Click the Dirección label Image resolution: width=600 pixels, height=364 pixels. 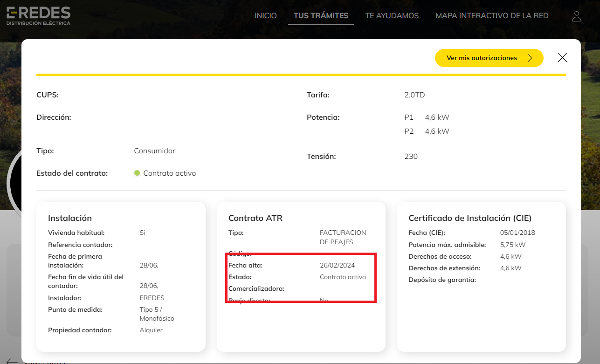[x=54, y=117]
